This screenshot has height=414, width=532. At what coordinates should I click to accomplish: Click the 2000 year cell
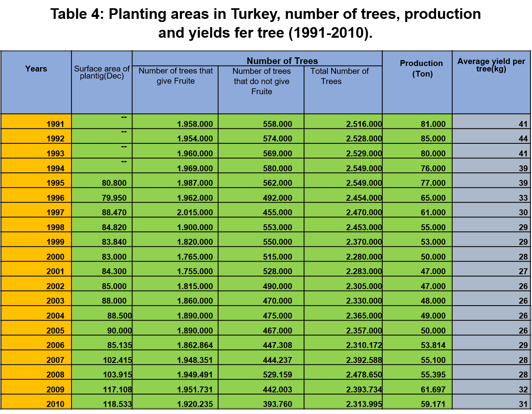[x=55, y=257]
